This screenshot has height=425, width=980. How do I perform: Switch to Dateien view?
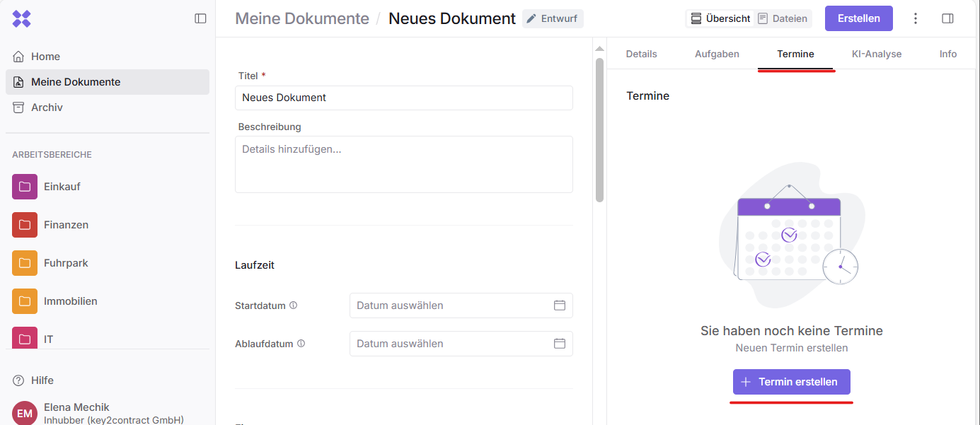click(x=783, y=18)
